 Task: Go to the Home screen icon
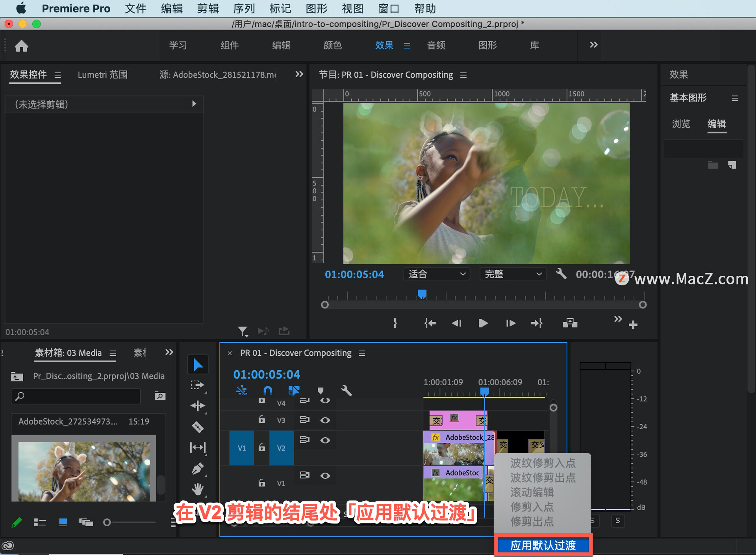(x=21, y=46)
